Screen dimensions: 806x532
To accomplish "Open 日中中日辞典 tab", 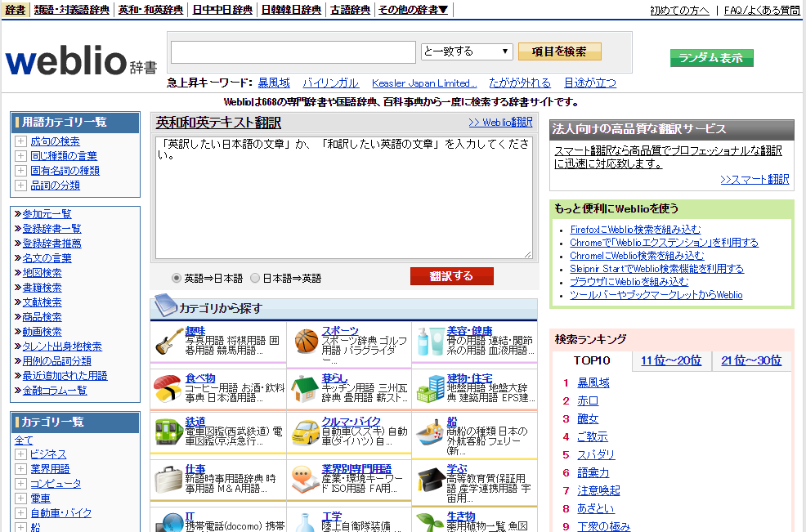I will pos(222,10).
